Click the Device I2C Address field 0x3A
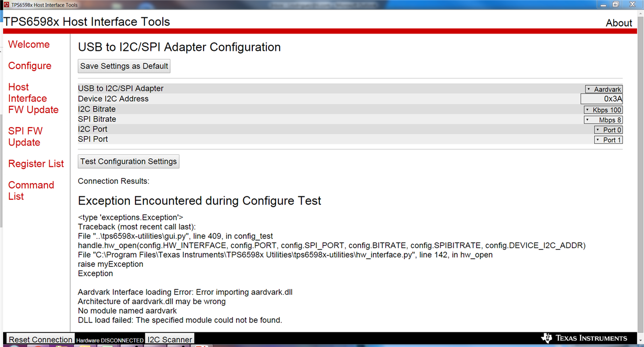This screenshot has width=644, height=347. (602, 99)
